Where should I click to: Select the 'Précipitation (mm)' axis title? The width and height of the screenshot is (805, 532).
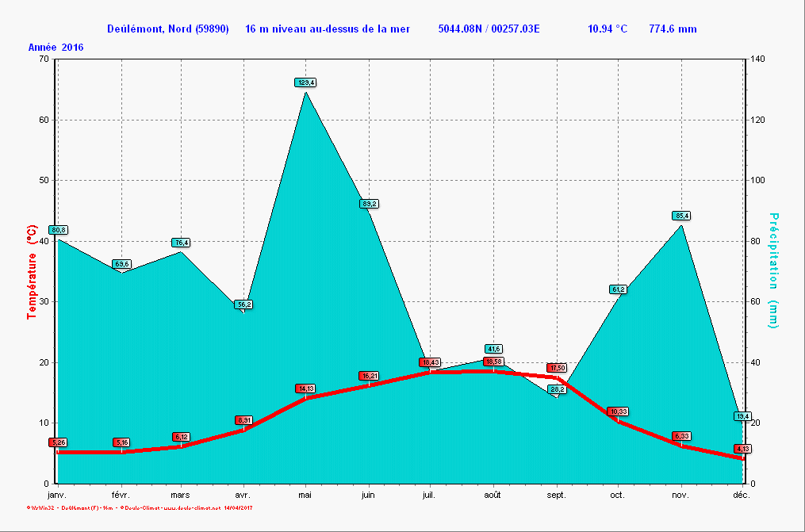click(x=773, y=270)
